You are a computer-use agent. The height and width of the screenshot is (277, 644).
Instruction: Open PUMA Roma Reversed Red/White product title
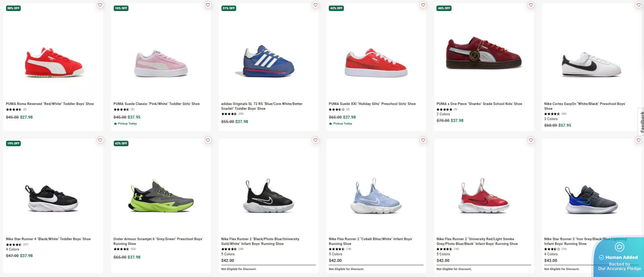coord(50,104)
